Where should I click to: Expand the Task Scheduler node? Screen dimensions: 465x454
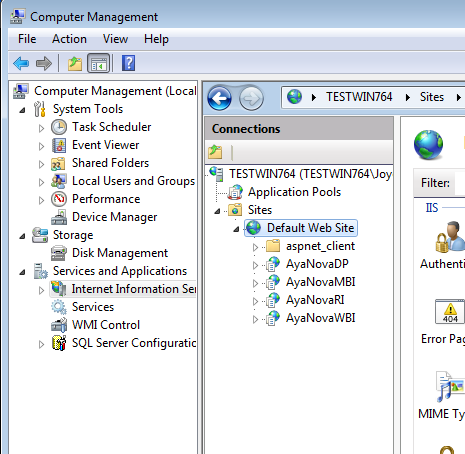click(x=41, y=128)
